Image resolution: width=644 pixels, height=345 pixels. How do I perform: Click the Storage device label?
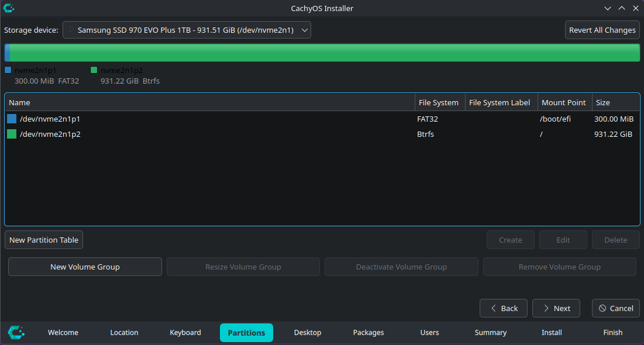pos(31,30)
